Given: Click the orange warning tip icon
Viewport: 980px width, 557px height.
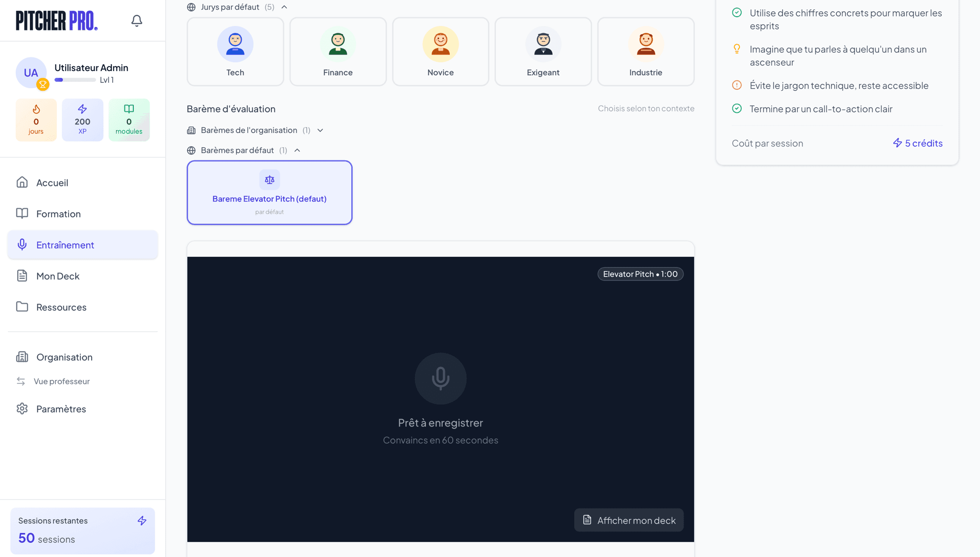Looking at the screenshot, I should (736, 85).
